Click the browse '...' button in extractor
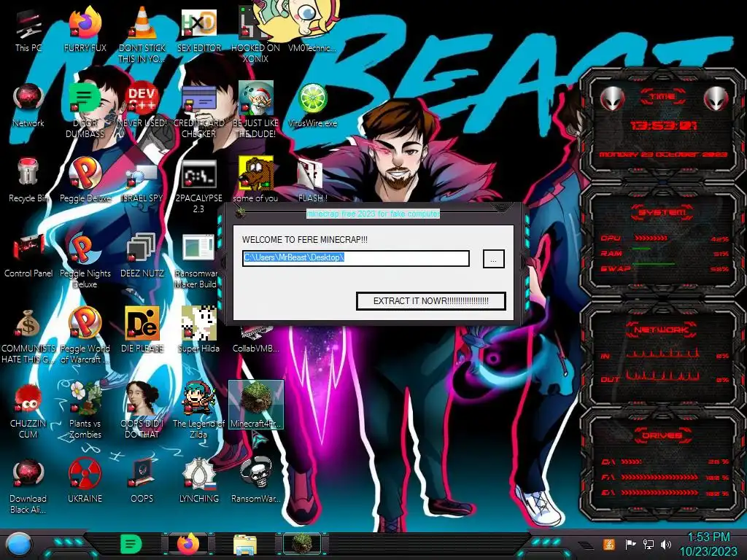Screen dimensions: 747x560 pyautogui.click(x=494, y=259)
